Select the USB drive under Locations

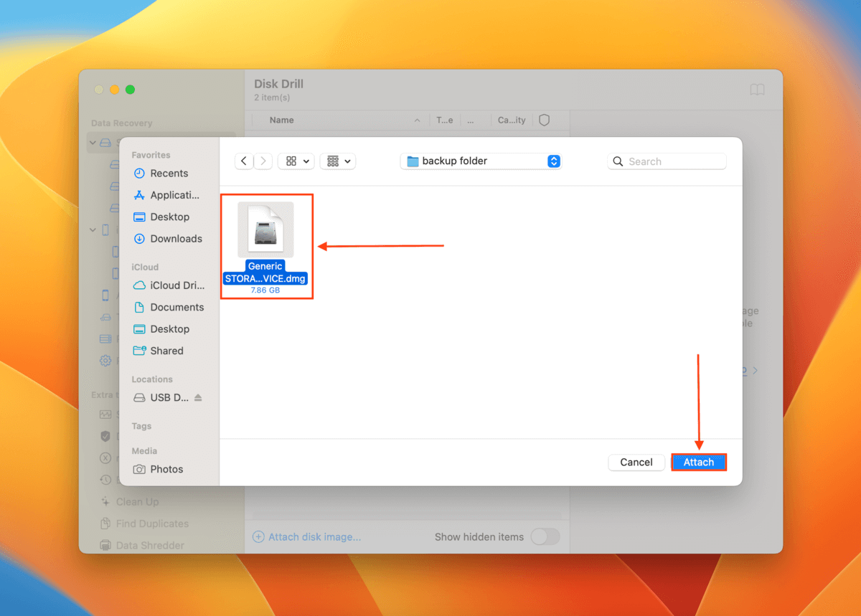click(161, 397)
